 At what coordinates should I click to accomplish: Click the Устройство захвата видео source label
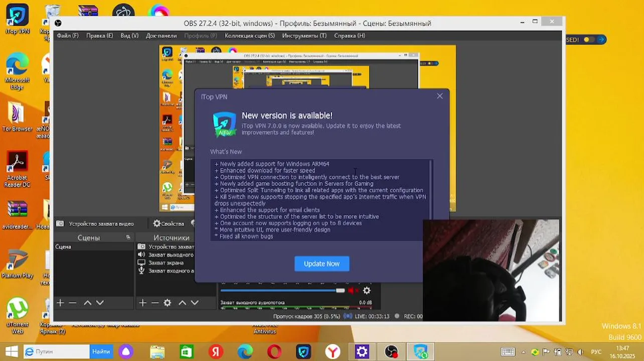(x=101, y=224)
